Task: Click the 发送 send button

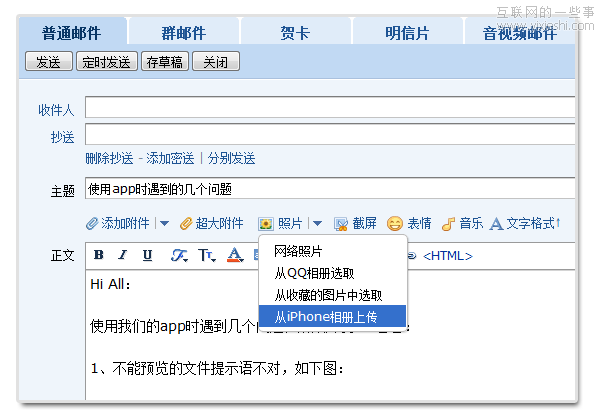Action: [x=49, y=61]
